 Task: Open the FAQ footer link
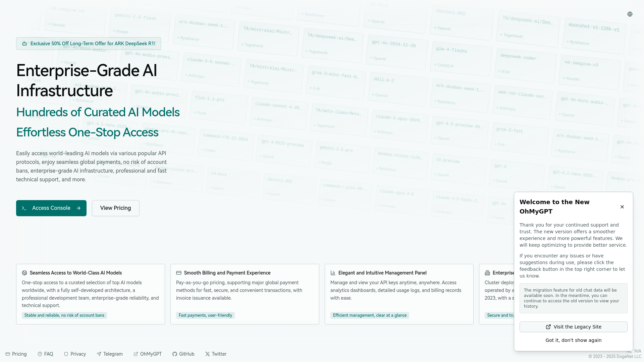click(45, 354)
